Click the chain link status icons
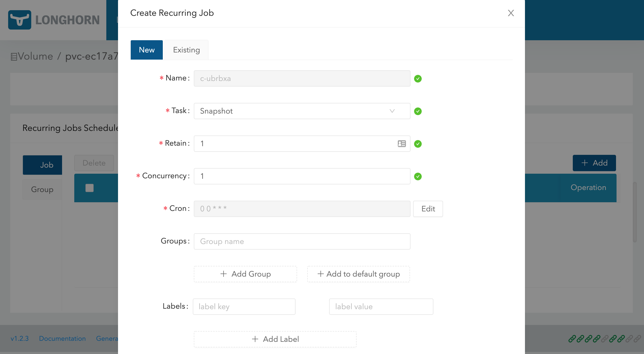Screen dimensions: 644x354 tap(604, 339)
